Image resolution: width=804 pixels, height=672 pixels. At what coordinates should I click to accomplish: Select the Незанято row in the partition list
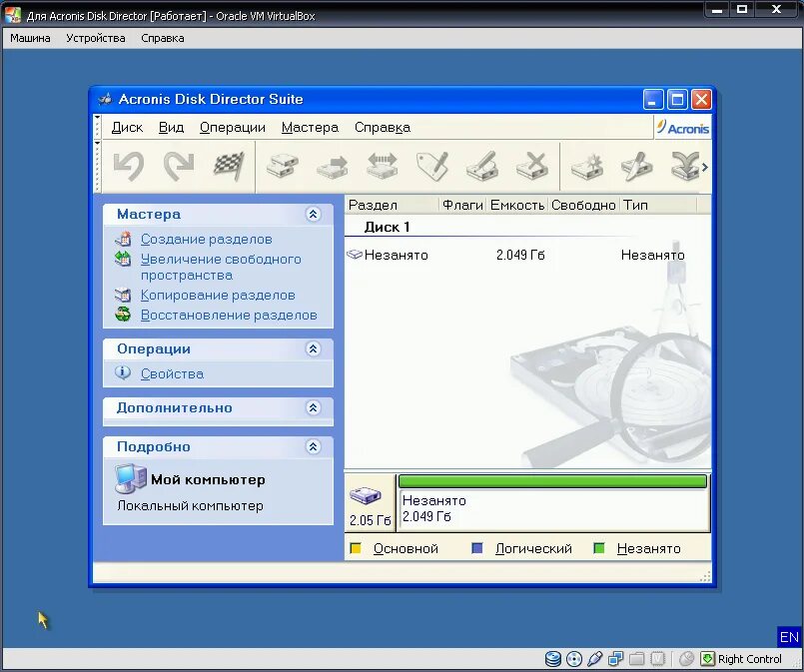pos(527,255)
